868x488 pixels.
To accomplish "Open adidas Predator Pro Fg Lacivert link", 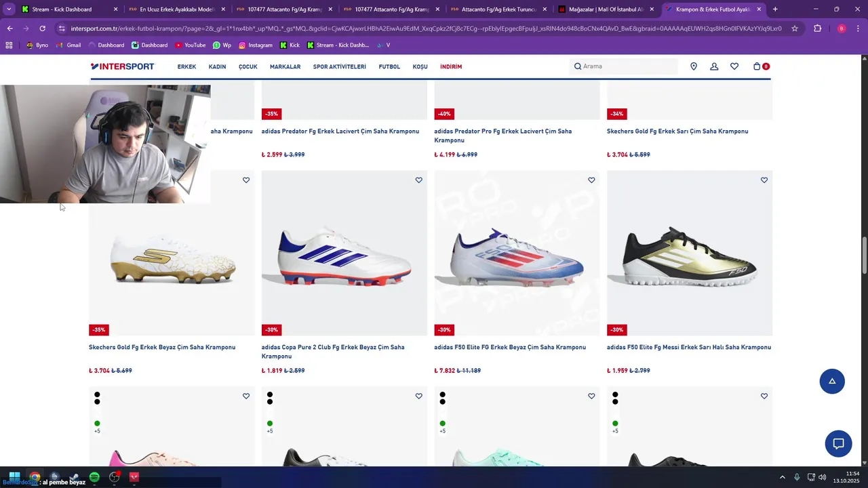I will 502,136.
